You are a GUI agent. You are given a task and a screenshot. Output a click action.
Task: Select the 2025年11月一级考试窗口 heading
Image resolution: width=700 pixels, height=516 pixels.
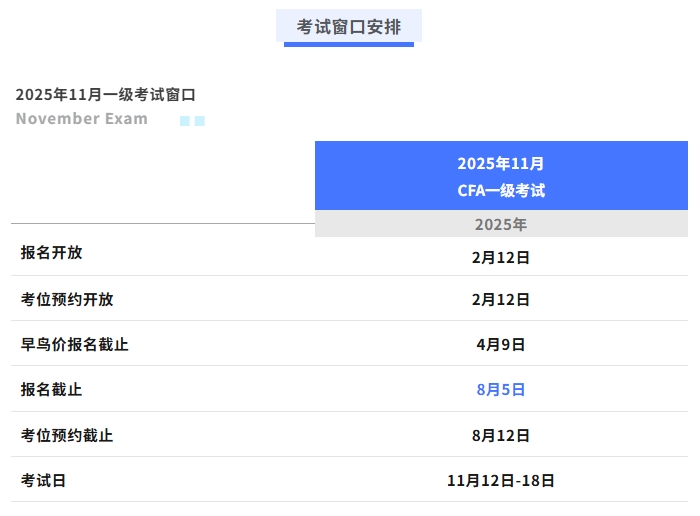(105, 95)
